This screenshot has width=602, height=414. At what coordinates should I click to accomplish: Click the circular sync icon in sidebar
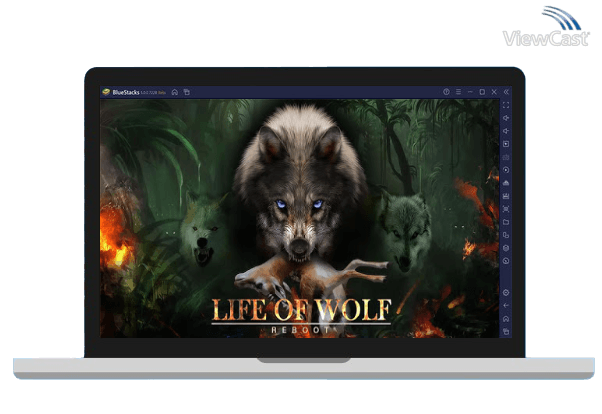coord(506,170)
